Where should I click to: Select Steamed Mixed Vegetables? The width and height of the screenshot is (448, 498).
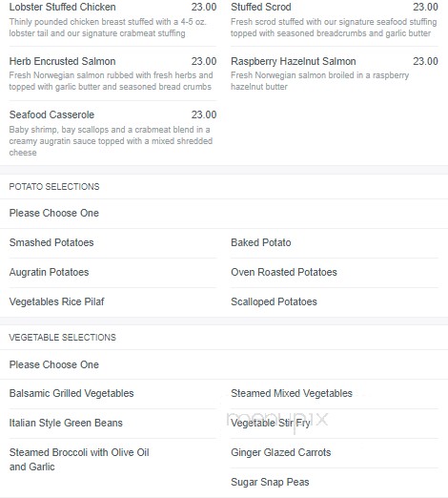[292, 393]
